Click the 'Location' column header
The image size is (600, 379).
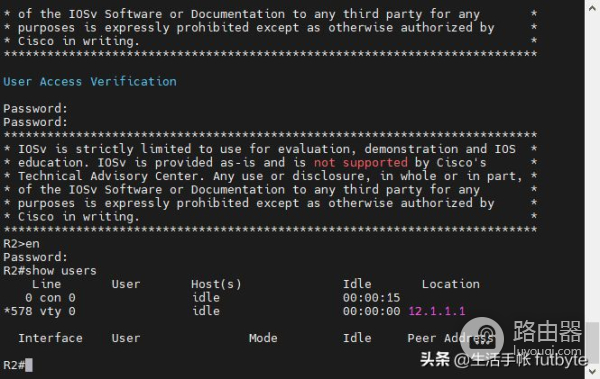(x=450, y=284)
